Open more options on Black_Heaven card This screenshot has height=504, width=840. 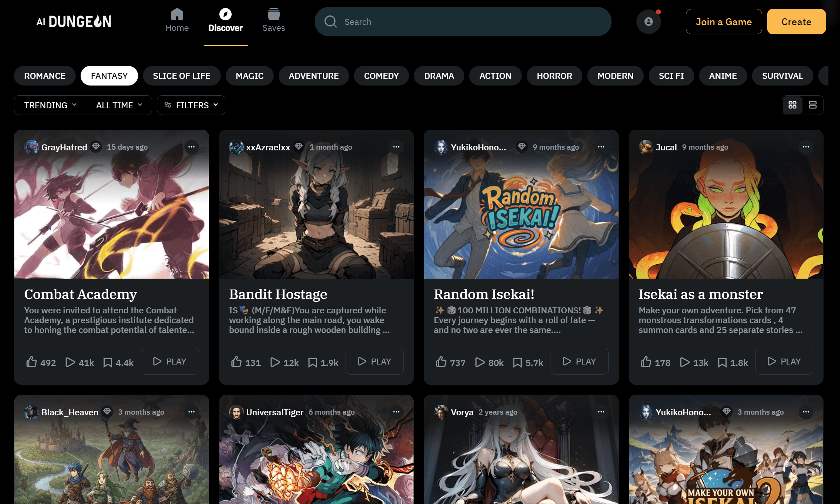(191, 412)
